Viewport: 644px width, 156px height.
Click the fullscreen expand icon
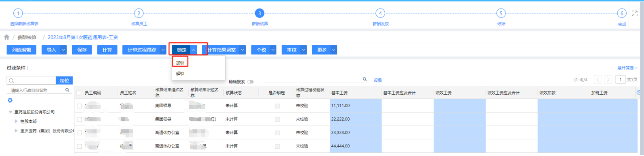pos(634,13)
